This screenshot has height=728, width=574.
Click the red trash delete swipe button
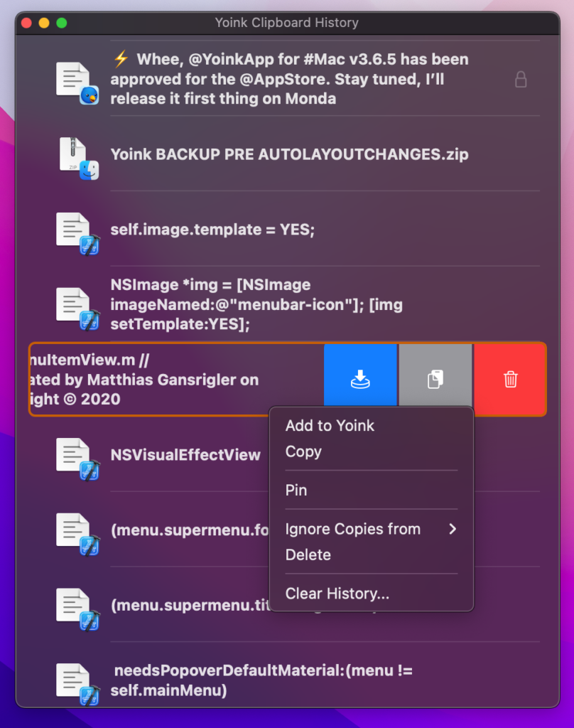click(x=510, y=379)
